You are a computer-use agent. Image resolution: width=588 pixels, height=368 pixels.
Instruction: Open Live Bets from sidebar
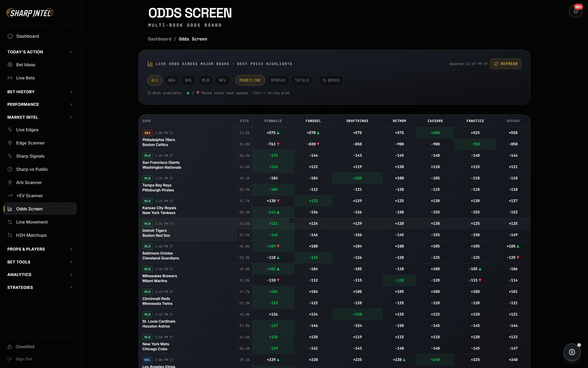(x=40, y=78)
